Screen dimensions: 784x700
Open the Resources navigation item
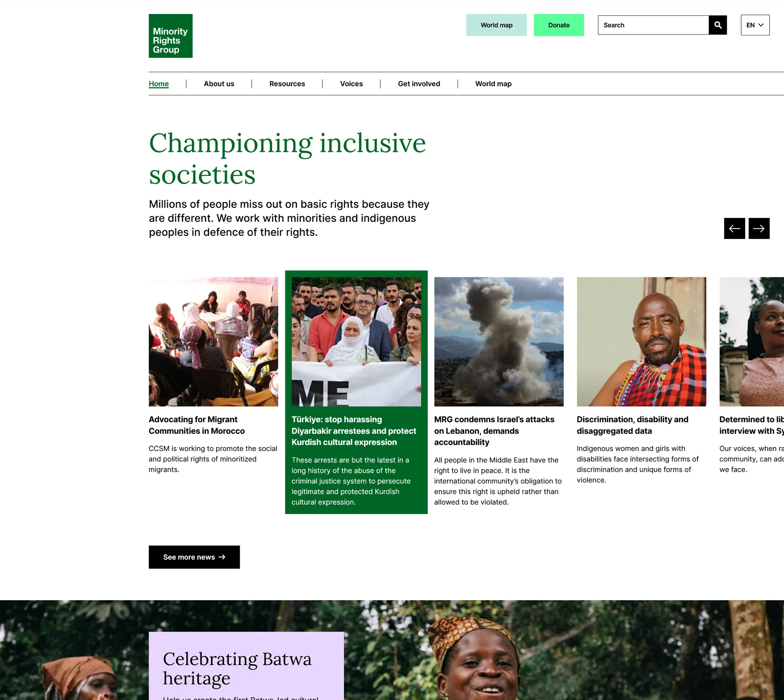click(287, 84)
